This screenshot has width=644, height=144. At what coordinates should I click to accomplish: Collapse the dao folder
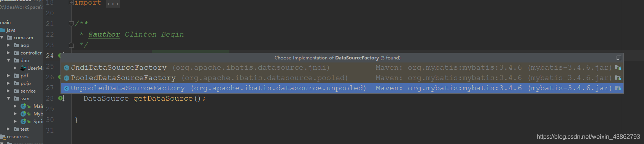[8, 60]
